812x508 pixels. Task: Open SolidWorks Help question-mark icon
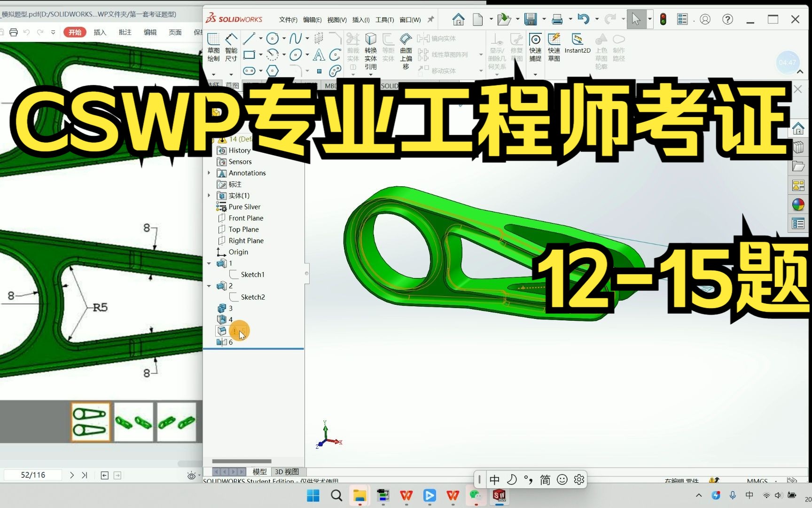pos(727,19)
